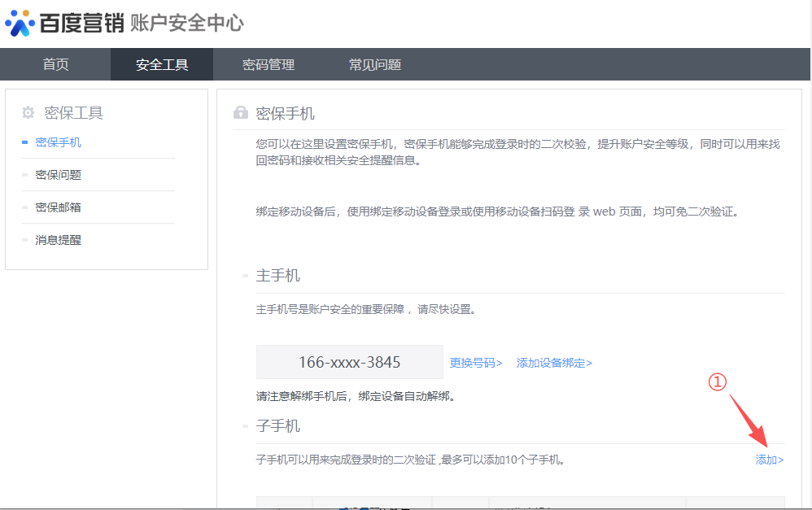Open 密保问题 from the sidebar
The image size is (812, 510).
coord(58,175)
